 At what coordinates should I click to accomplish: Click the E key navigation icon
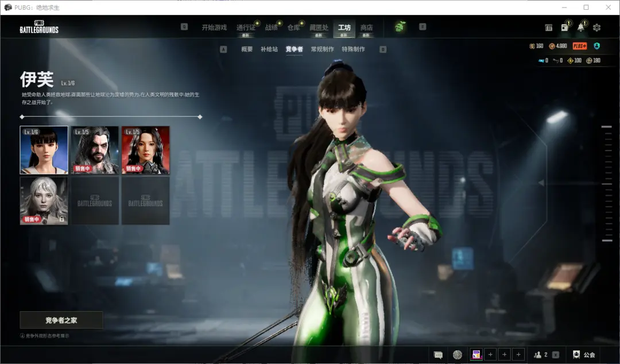tap(423, 27)
